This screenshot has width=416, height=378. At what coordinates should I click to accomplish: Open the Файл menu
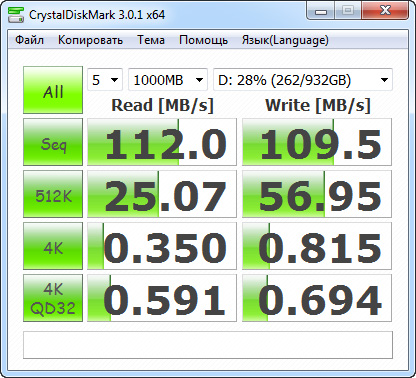(x=29, y=40)
